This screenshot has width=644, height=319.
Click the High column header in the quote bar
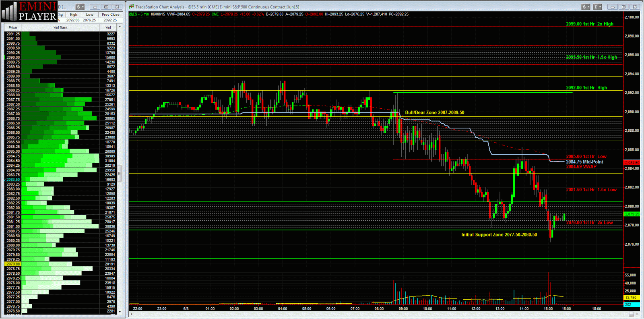click(x=73, y=14)
